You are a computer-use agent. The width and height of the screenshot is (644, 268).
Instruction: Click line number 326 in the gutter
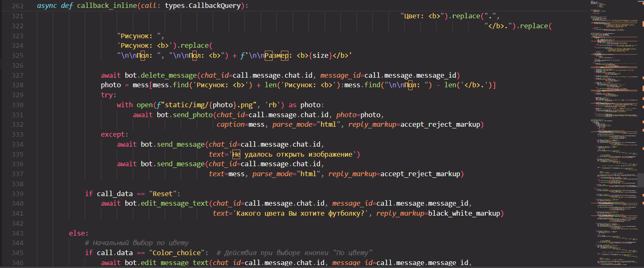point(18,66)
